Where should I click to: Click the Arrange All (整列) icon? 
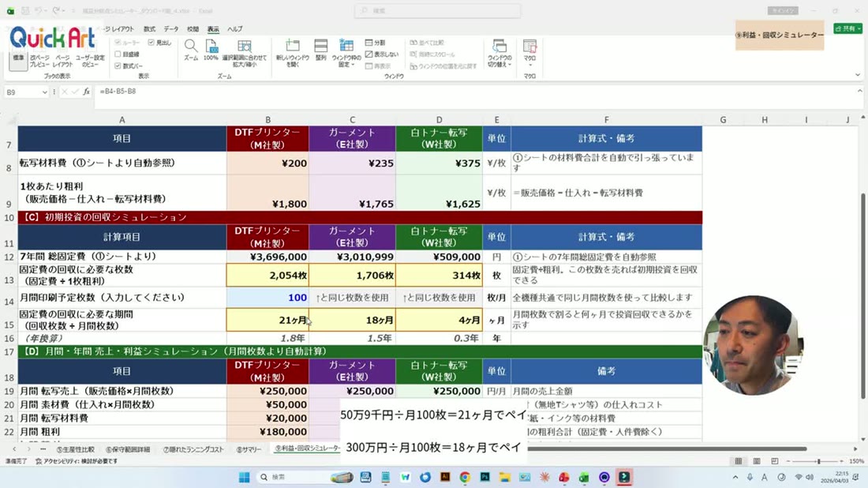pos(320,50)
